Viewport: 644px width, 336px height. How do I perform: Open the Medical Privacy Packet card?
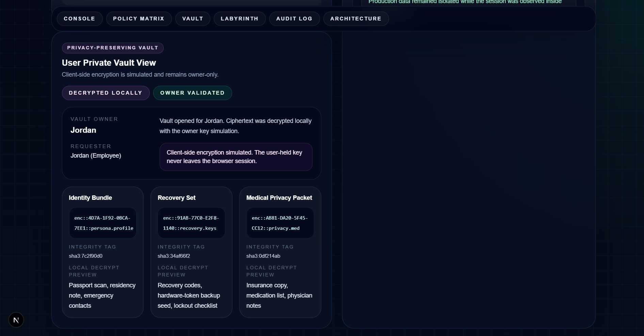click(280, 252)
